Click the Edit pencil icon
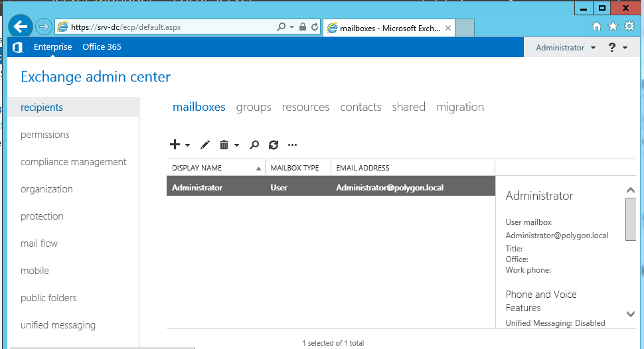This screenshot has width=644, height=349. (x=204, y=145)
